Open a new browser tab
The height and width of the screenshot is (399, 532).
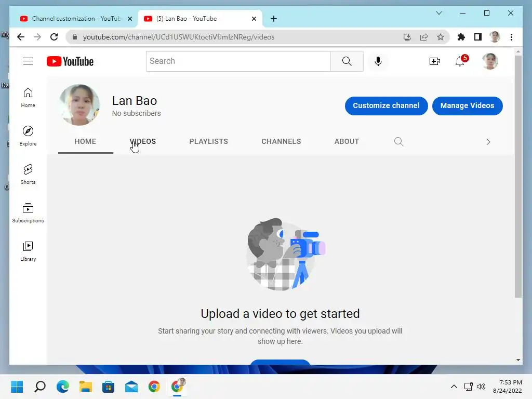(x=274, y=19)
